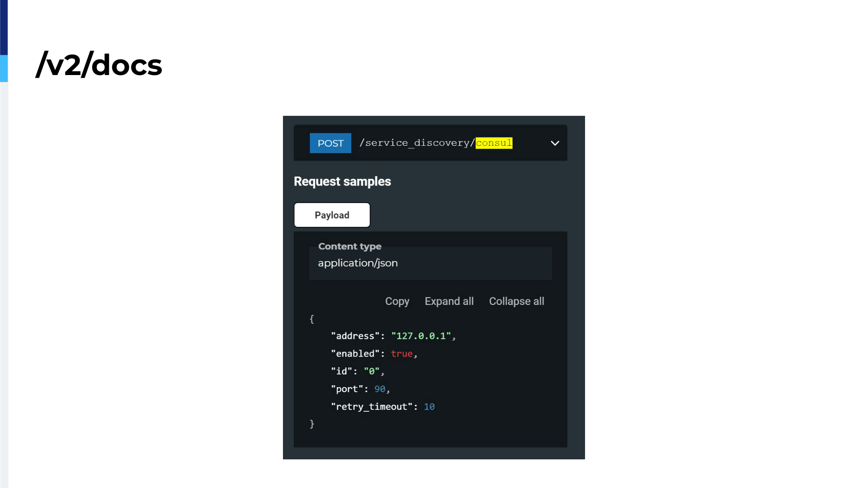Click the "id" key in JSON
The image size is (868, 488).
(342, 371)
